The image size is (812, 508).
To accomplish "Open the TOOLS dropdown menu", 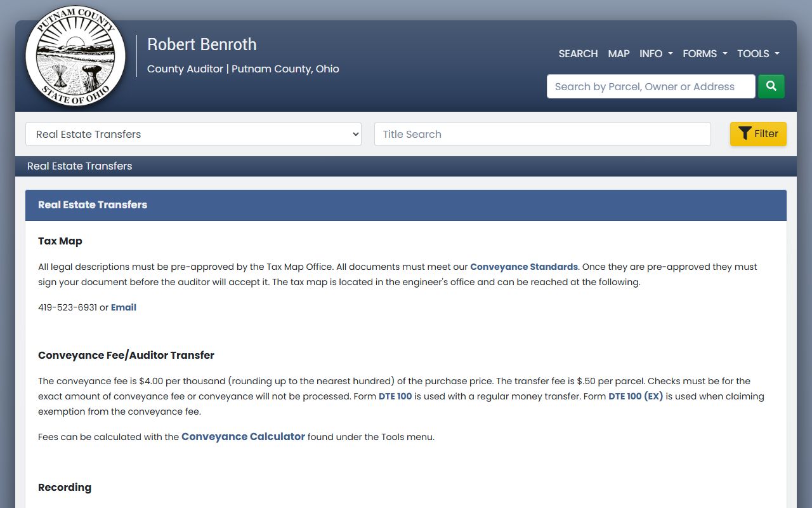I will pos(757,53).
